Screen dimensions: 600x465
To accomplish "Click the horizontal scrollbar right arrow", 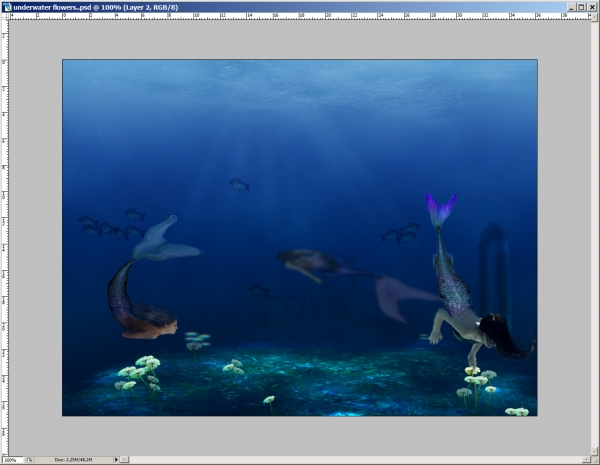I will point(586,460).
